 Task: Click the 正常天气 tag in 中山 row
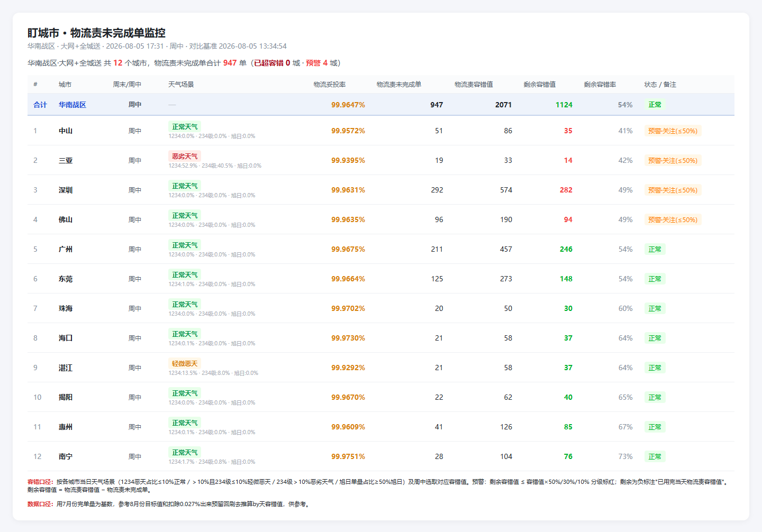185,127
